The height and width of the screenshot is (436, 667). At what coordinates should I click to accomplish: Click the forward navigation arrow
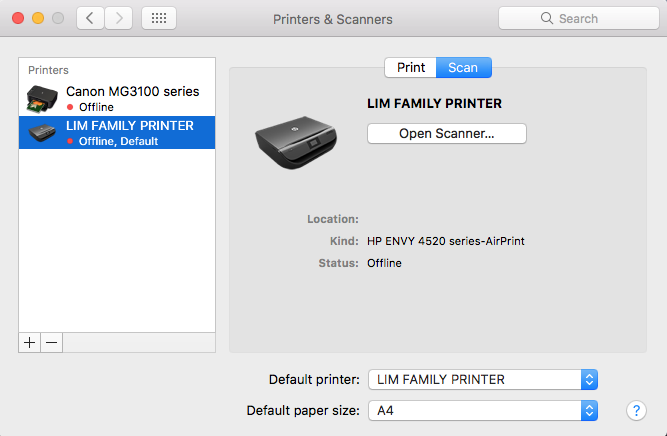click(119, 19)
